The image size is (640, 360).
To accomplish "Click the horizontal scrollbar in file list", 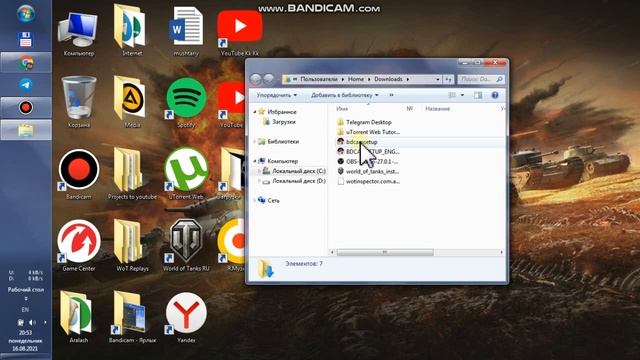I will click(x=384, y=252).
